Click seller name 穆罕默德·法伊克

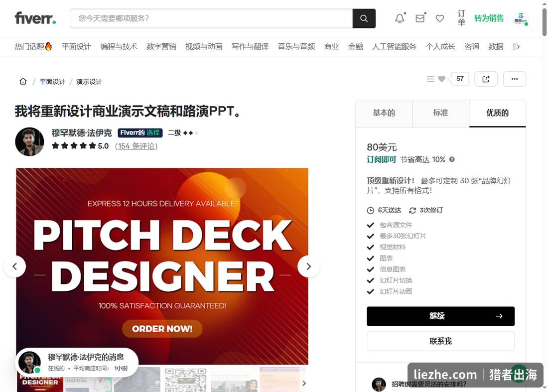click(82, 133)
